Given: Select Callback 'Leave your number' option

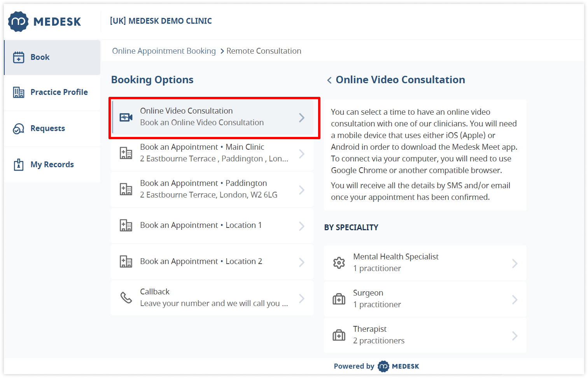Looking at the screenshot, I should (212, 298).
